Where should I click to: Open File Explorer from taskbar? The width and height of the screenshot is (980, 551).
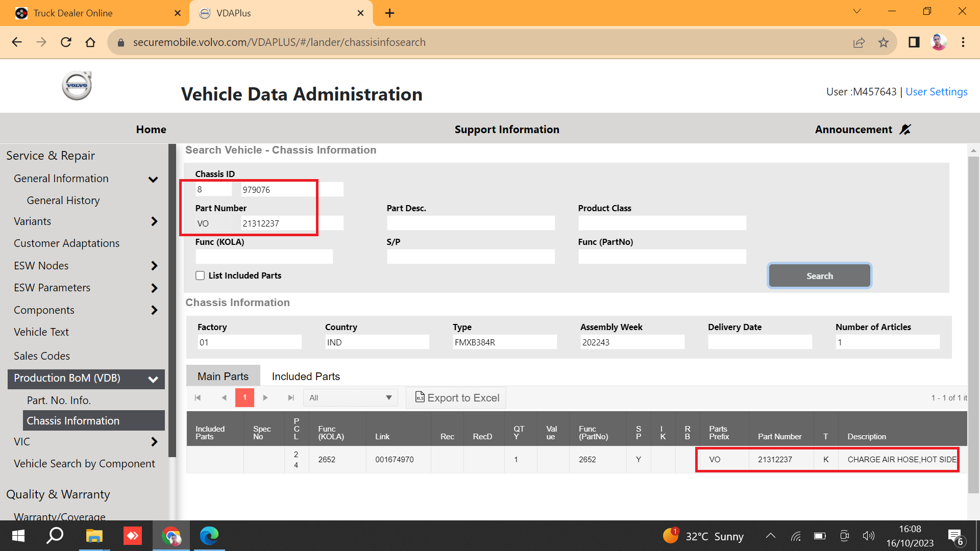[x=94, y=536]
